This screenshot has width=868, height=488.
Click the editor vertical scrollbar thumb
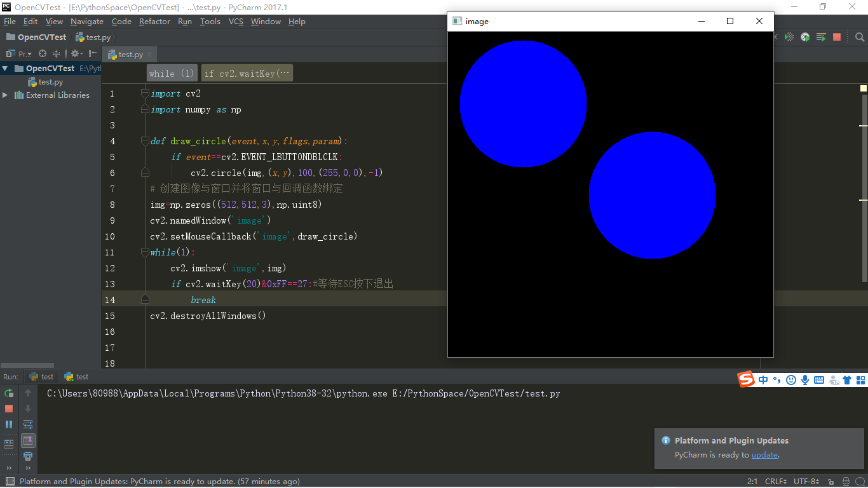pyautogui.click(x=865, y=188)
